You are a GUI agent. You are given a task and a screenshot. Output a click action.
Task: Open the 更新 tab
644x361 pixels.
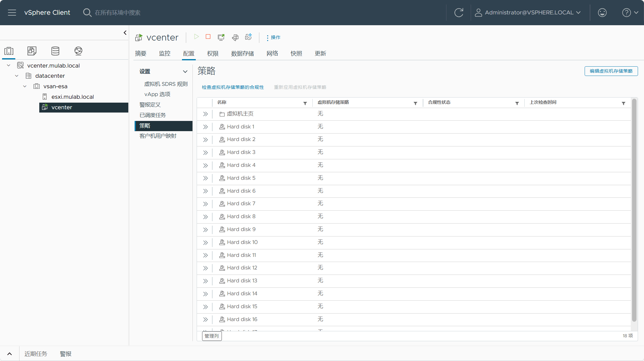pyautogui.click(x=320, y=53)
